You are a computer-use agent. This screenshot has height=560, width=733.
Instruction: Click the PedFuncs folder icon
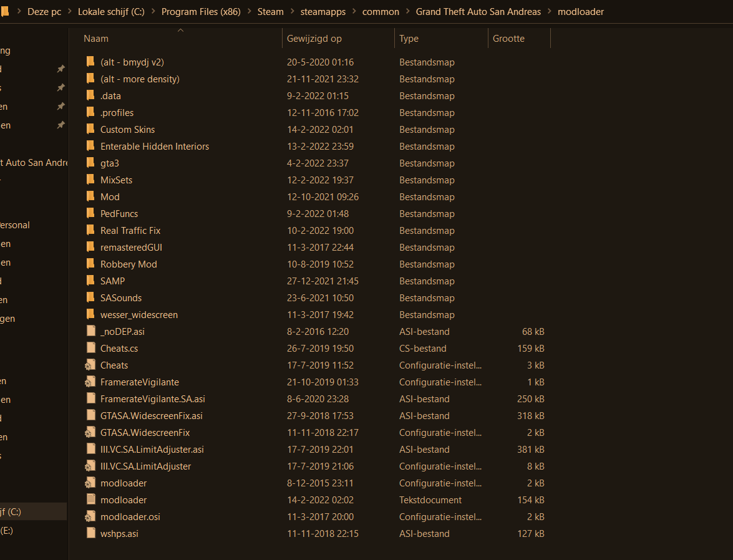90,213
